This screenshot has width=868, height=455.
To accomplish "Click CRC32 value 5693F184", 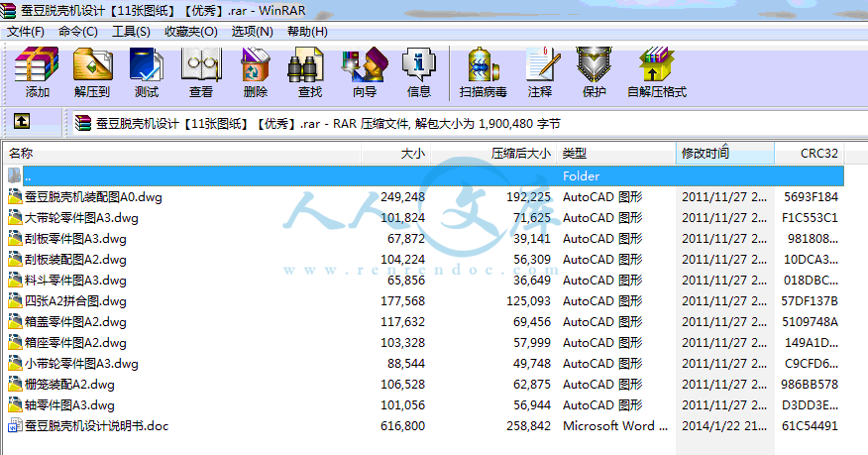I will click(x=811, y=196).
